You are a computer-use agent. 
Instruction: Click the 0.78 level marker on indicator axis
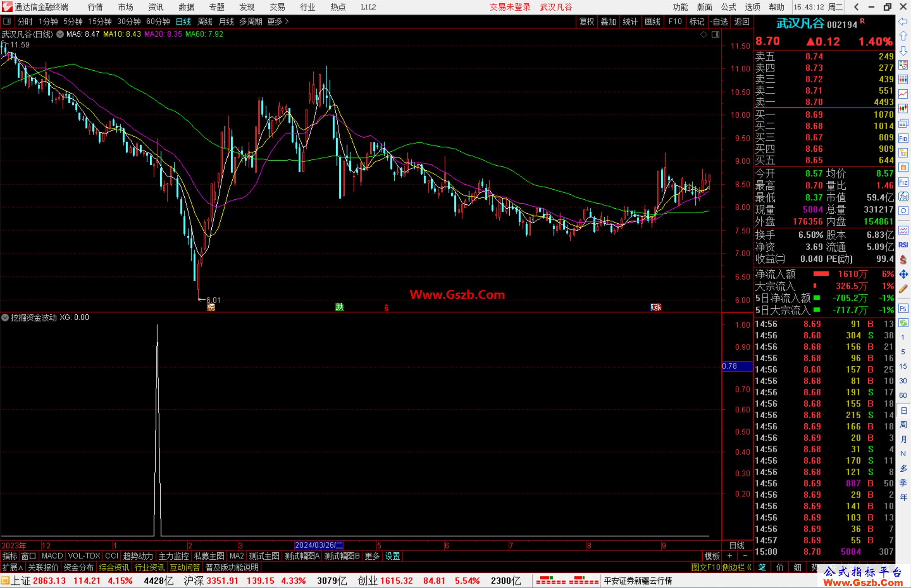(x=737, y=366)
